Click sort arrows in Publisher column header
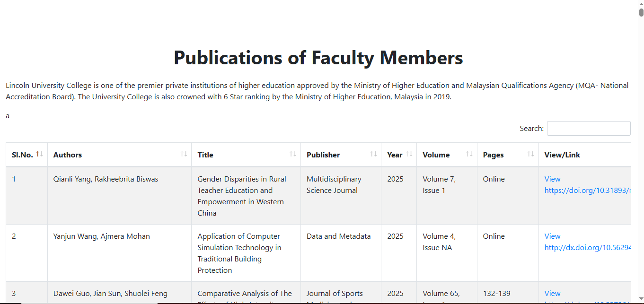644x304 pixels. 373,154
